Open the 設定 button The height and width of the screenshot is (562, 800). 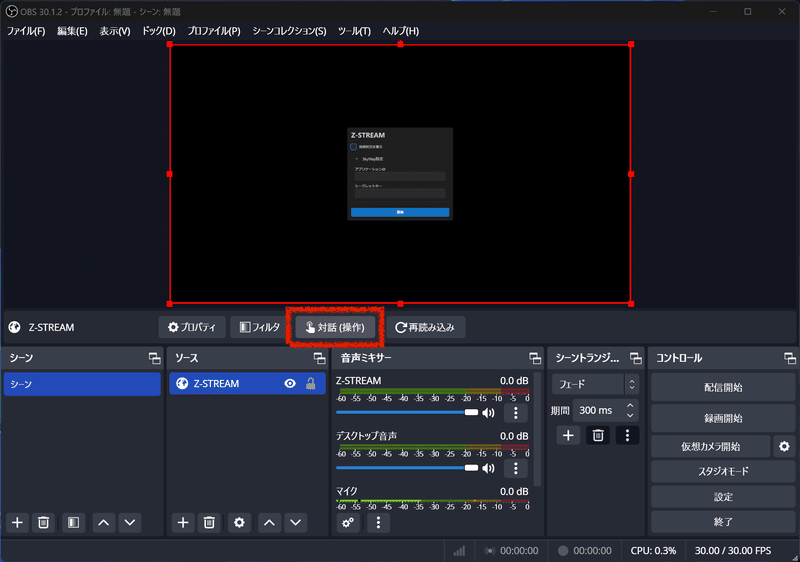pos(723,497)
